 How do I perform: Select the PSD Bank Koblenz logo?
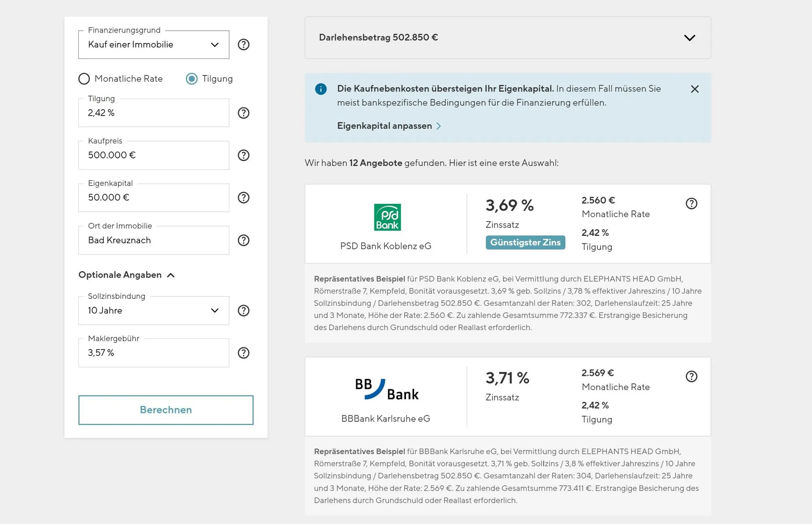point(387,217)
